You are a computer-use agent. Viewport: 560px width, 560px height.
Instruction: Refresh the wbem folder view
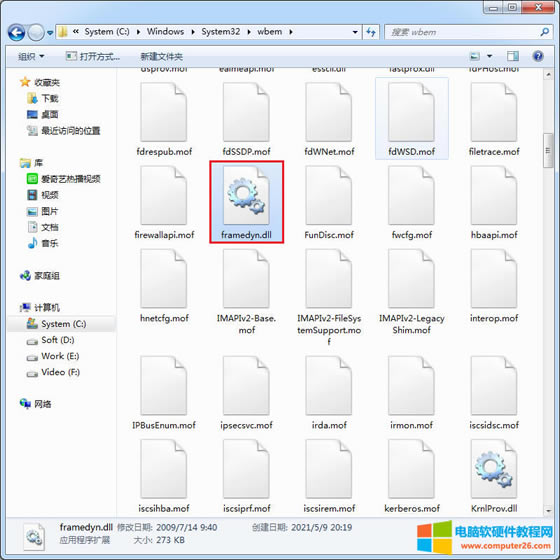coord(371,32)
